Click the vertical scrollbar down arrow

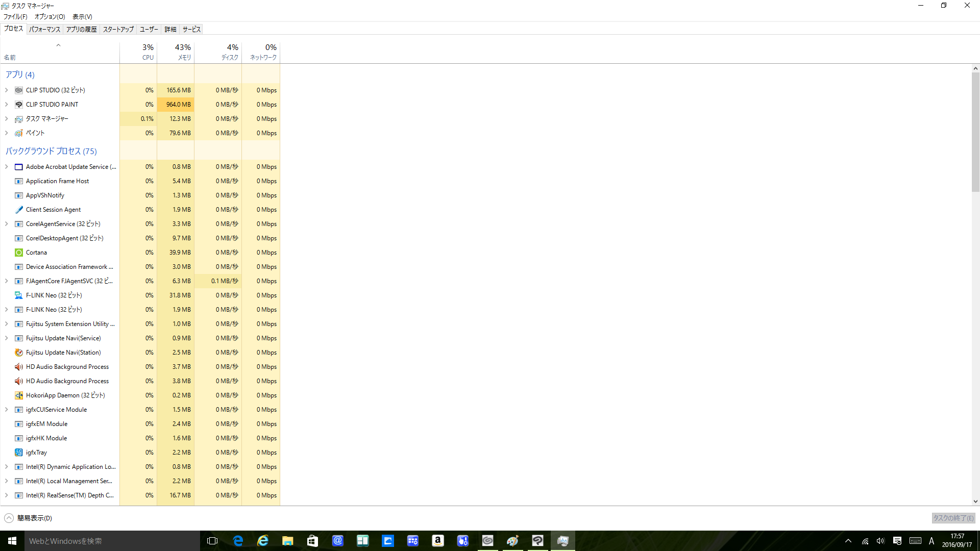point(975,502)
